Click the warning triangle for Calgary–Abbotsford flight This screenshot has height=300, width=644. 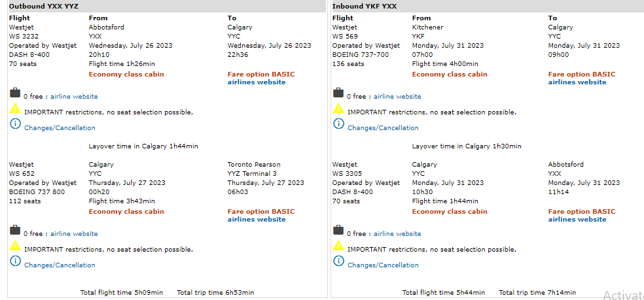pos(338,246)
